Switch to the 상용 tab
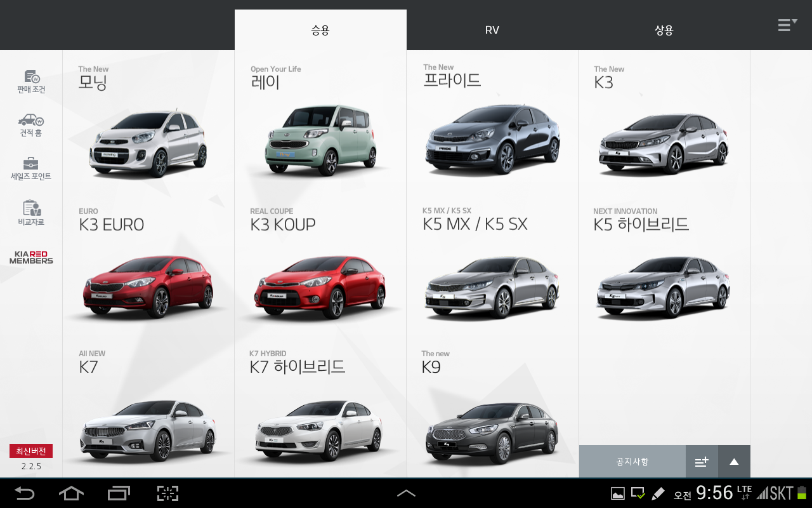 (x=664, y=30)
